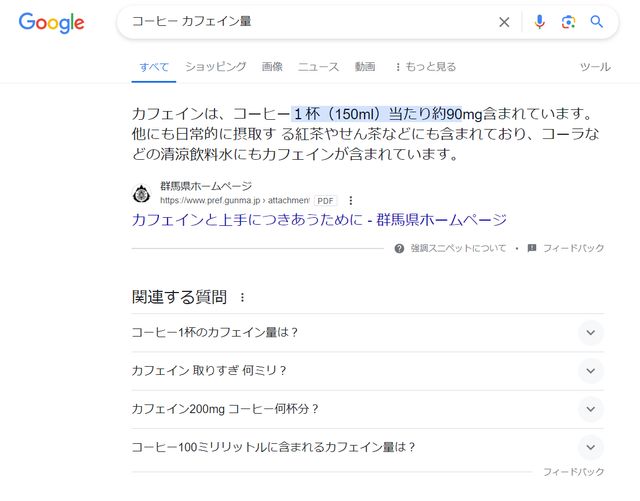This screenshot has width=640, height=501.
Task: Expand question カフェイン 取りすぎ 何ミリ？
Action: 590,371
